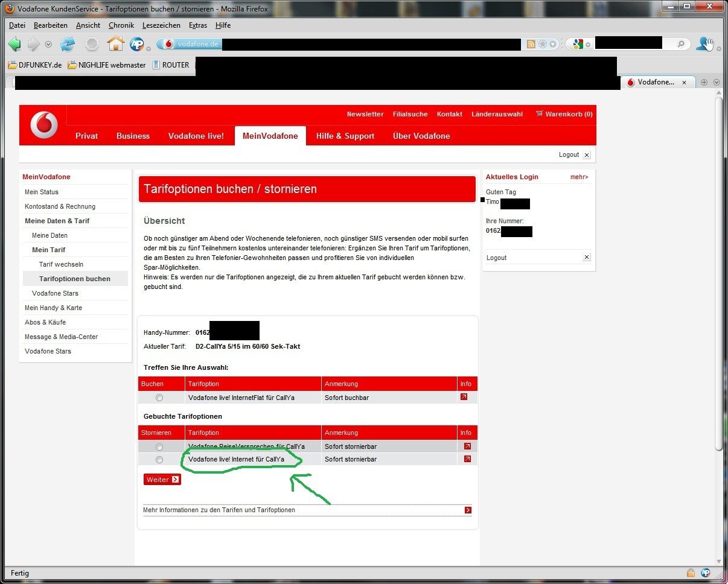The height and width of the screenshot is (584, 728).
Task: Open the list all tabs dropdown
Action: coord(717,83)
